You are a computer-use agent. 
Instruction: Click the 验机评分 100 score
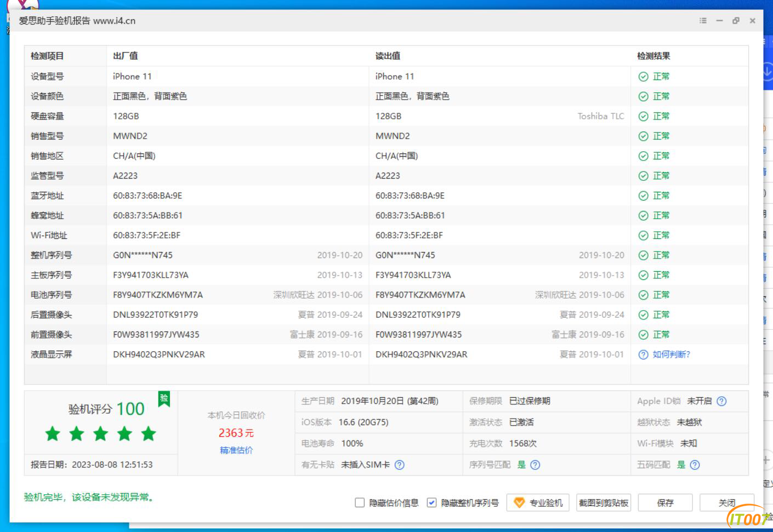click(x=106, y=409)
